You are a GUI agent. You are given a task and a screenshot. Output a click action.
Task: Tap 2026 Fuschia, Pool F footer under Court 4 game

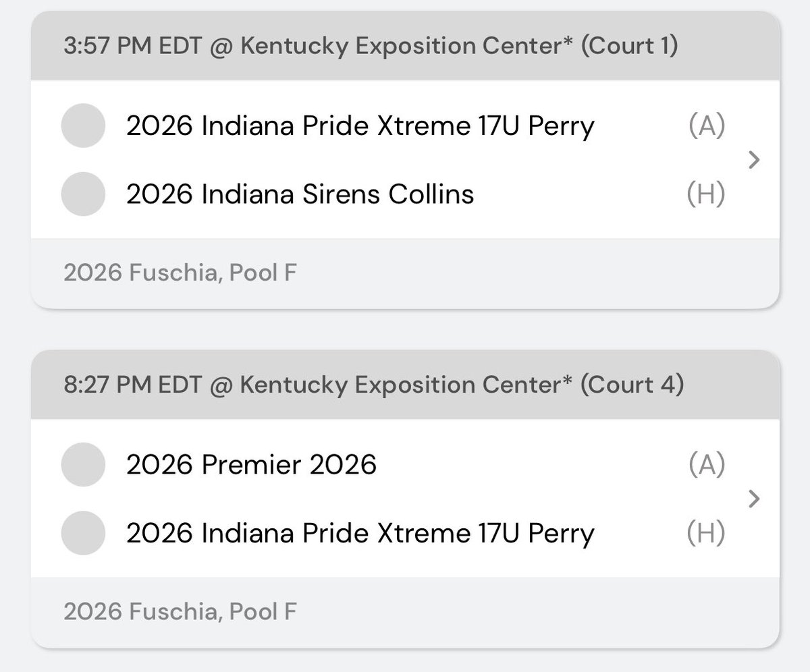pyautogui.click(x=180, y=611)
